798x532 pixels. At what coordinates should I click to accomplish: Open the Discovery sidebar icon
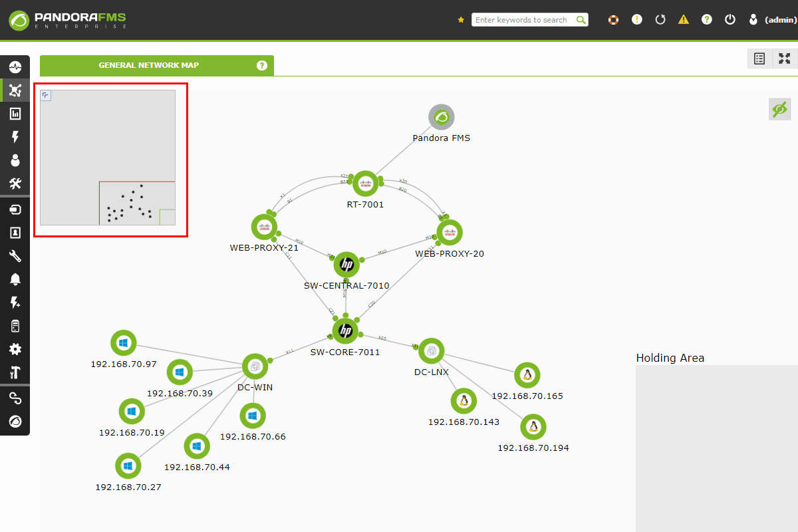click(x=15, y=209)
